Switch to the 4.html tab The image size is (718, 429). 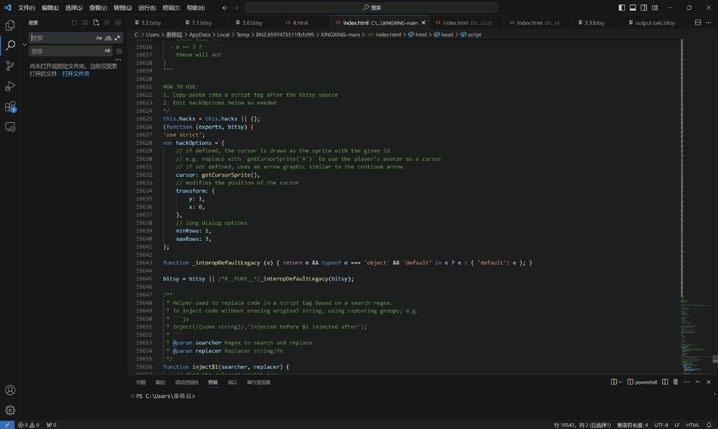click(x=300, y=22)
